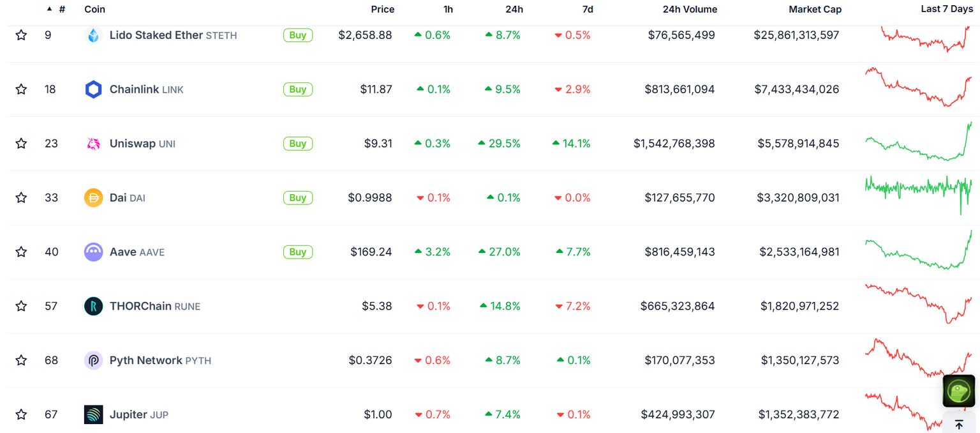Screen dimensions: 980x433
Task: Open THORChain's 7-day sparkline chart
Action: click(x=919, y=306)
